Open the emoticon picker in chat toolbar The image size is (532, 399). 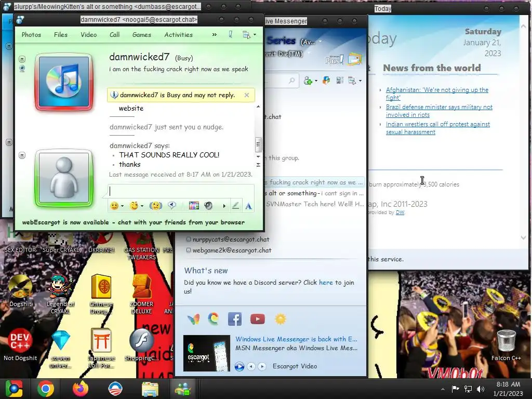click(114, 206)
